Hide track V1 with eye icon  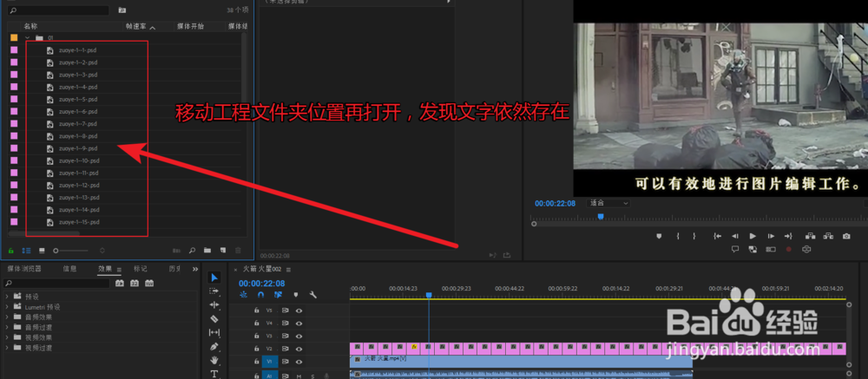pyautogui.click(x=299, y=362)
